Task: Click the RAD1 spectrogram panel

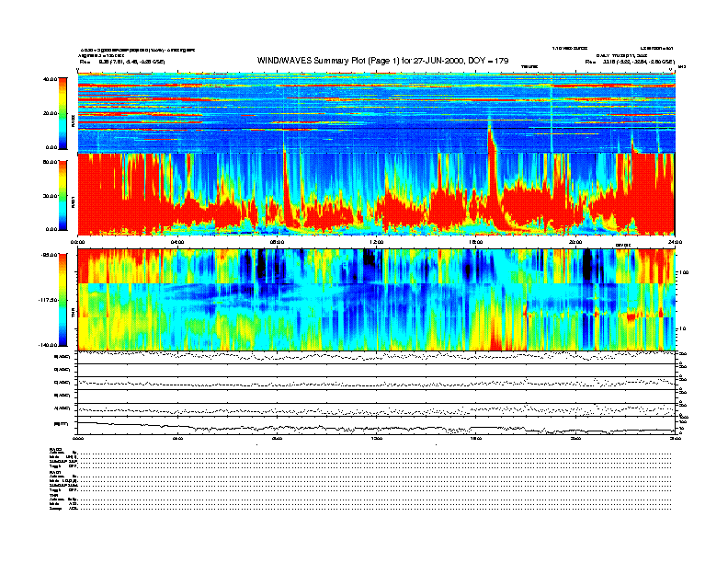Action: click(x=376, y=194)
